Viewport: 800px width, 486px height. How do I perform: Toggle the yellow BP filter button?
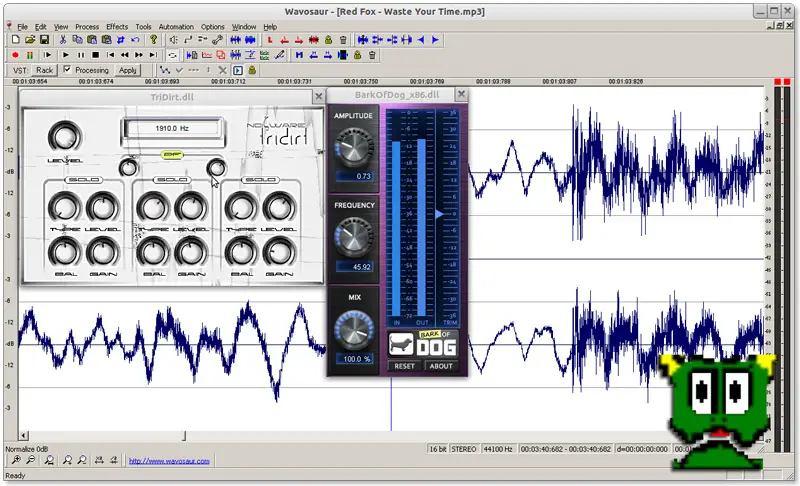(172, 156)
